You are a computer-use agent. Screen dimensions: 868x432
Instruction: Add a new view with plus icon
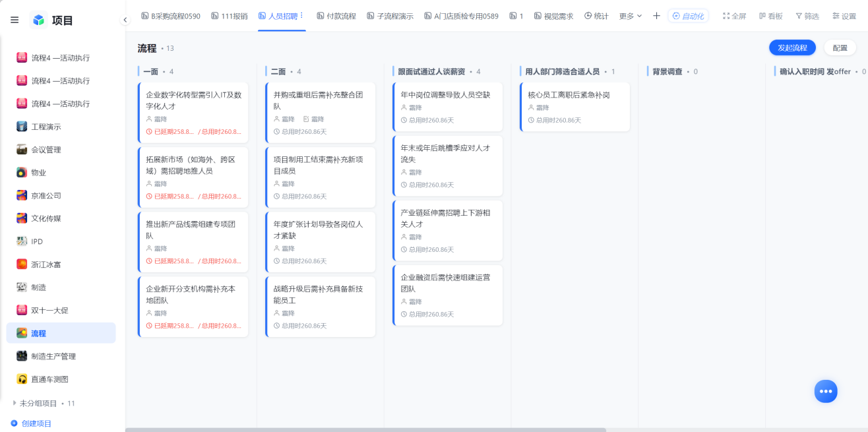point(656,16)
